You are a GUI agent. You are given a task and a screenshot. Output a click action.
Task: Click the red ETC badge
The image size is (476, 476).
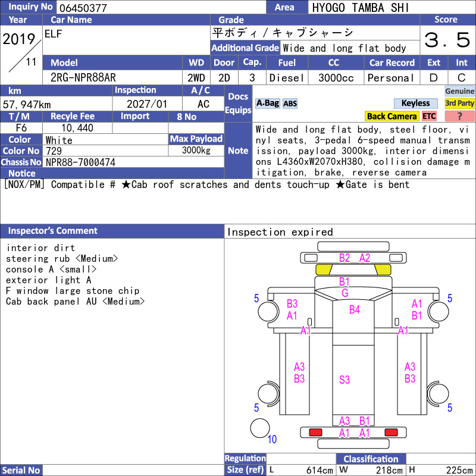coord(429,116)
